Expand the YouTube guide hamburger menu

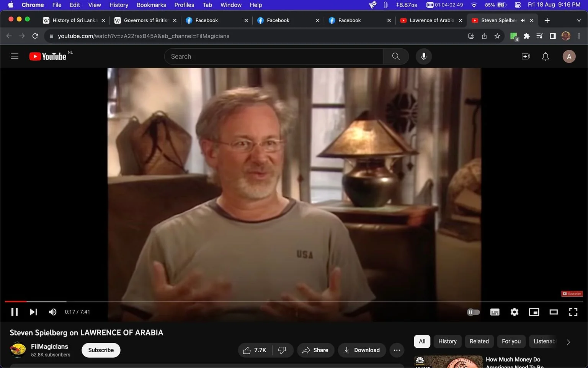pos(15,56)
